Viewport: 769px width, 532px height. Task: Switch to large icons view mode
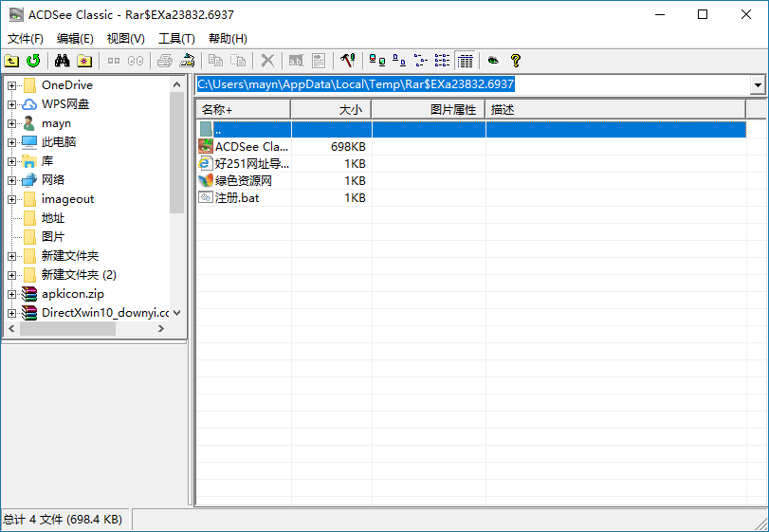pos(376,61)
